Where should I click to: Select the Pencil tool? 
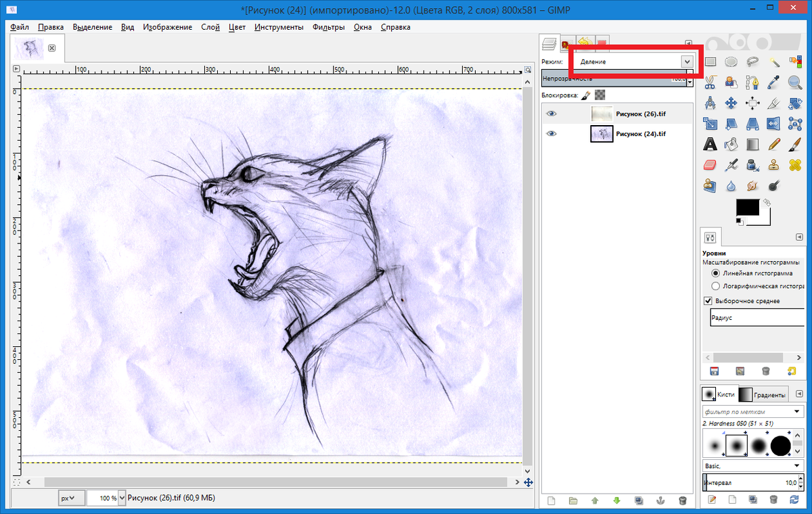coord(774,144)
